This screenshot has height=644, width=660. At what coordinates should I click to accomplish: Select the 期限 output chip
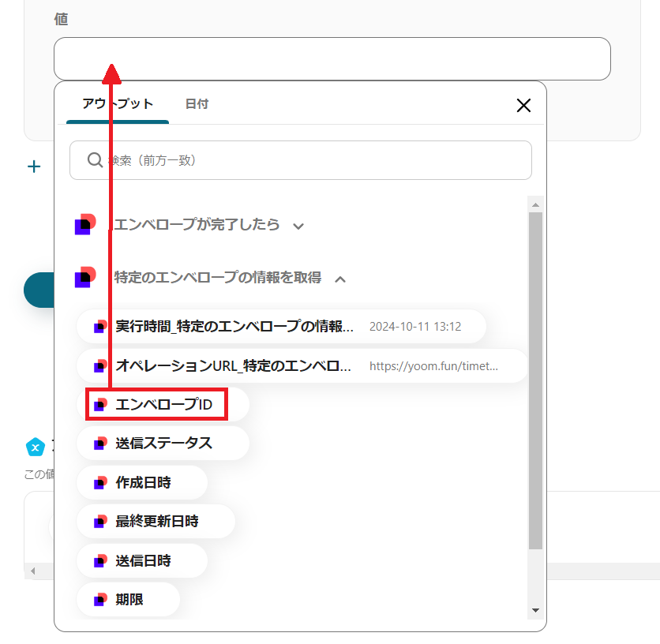(x=128, y=600)
